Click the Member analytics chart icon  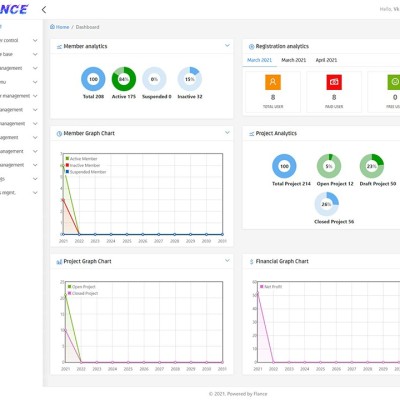[59, 47]
